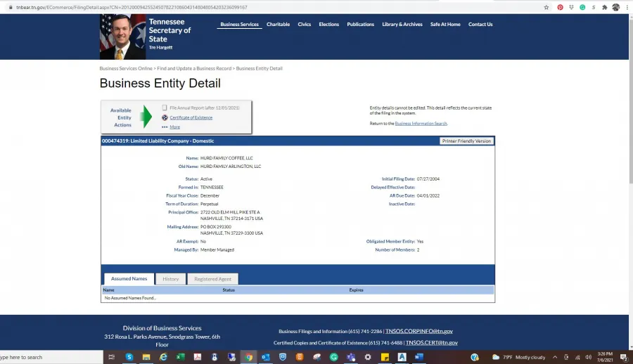Open the Civics menu

click(x=305, y=24)
